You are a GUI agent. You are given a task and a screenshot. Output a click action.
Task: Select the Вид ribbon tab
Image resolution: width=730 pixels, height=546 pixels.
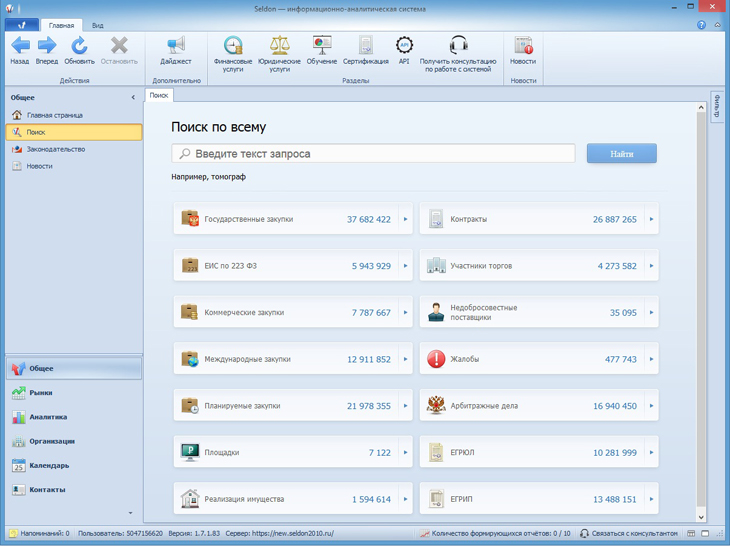[x=98, y=25]
